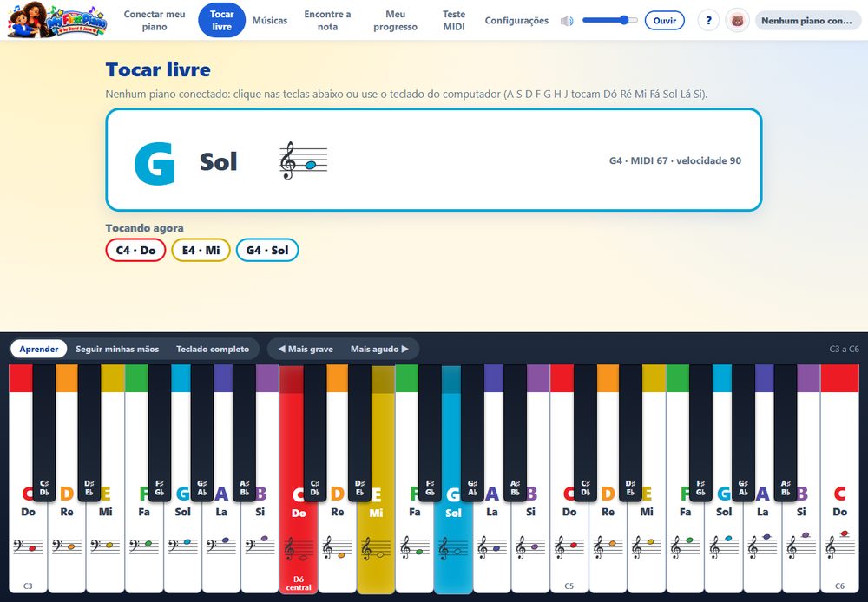Click the big letter G in the note card

(155, 163)
